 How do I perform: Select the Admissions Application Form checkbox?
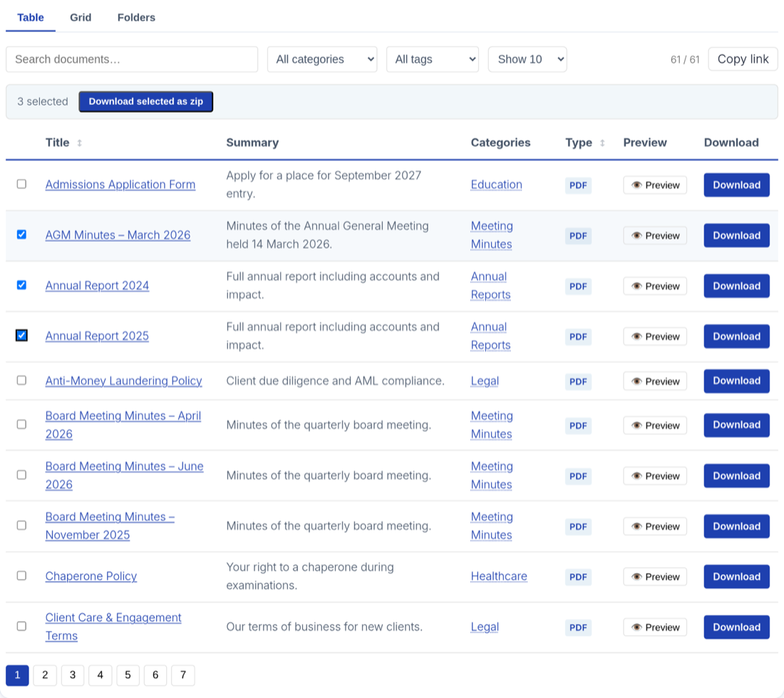[x=21, y=184]
